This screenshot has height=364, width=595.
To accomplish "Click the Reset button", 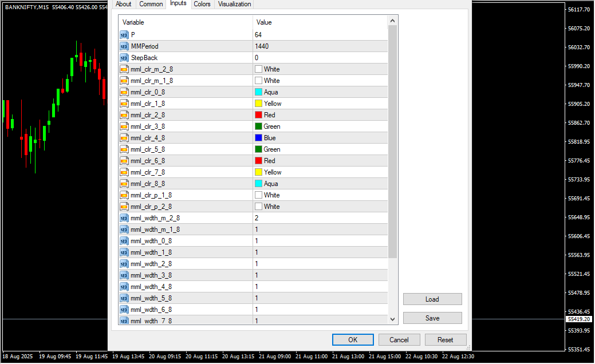I will (x=446, y=340).
